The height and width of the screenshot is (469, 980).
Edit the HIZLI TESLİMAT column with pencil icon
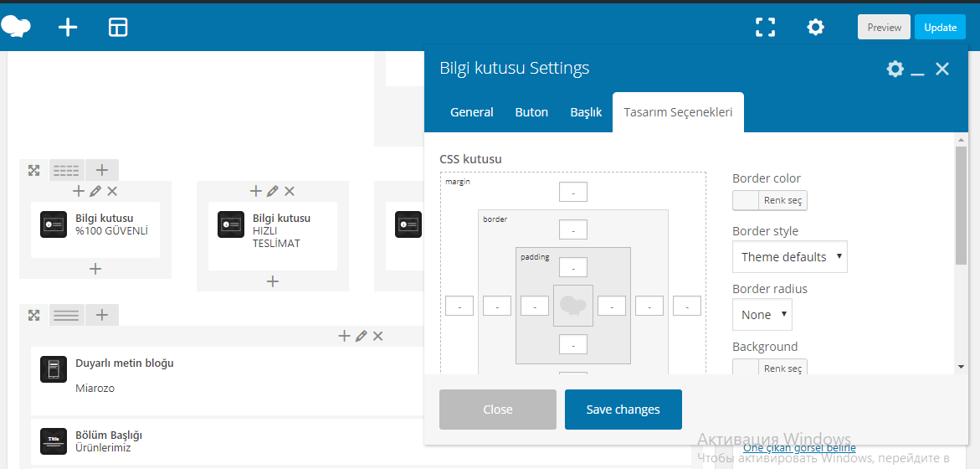(273, 192)
